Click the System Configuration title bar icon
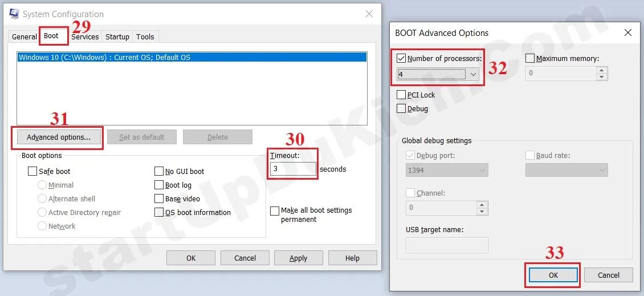This screenshot has height=296, width=644. (14, 13)
